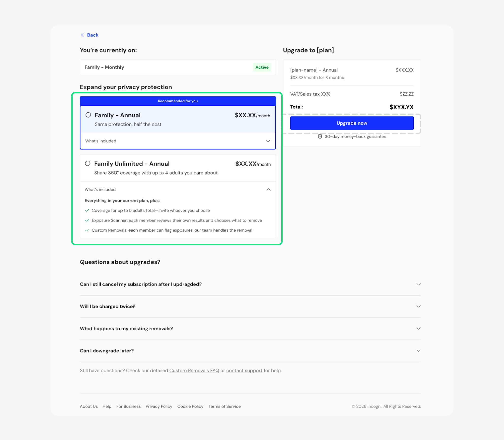Expand the cancel subscription FAQ question
Viewport: 504px width, 440px height.
(250, 284)
